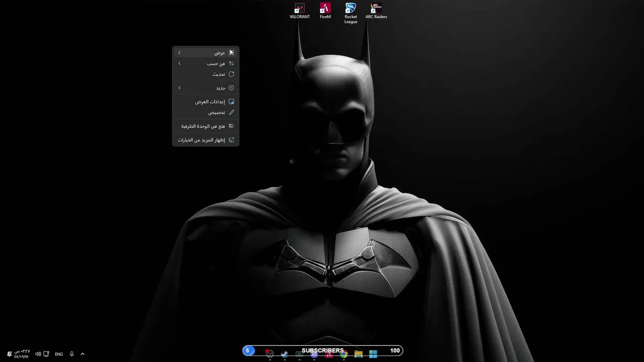
Task: Show hidden tray icons chevron
Action: tap(83, 354)
